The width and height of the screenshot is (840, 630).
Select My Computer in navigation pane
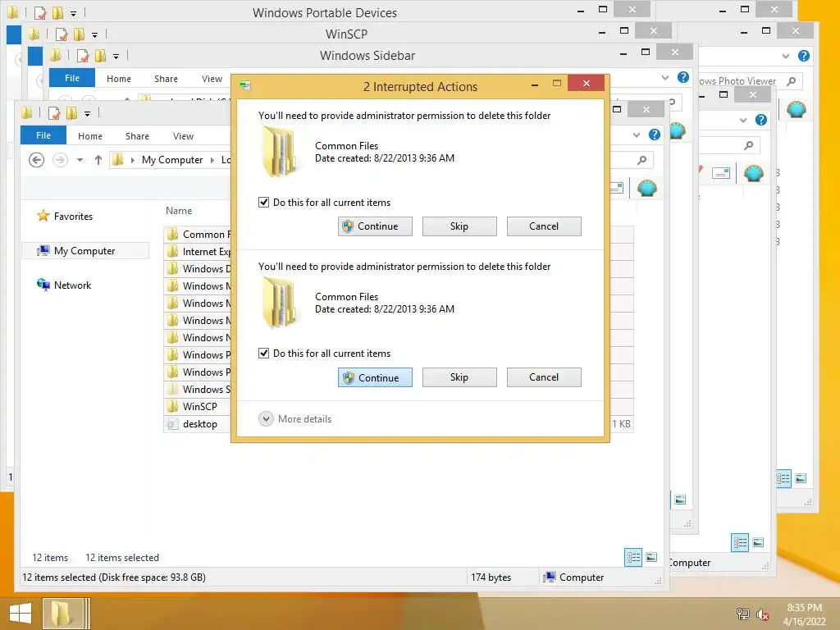click(x=84, y=251)
